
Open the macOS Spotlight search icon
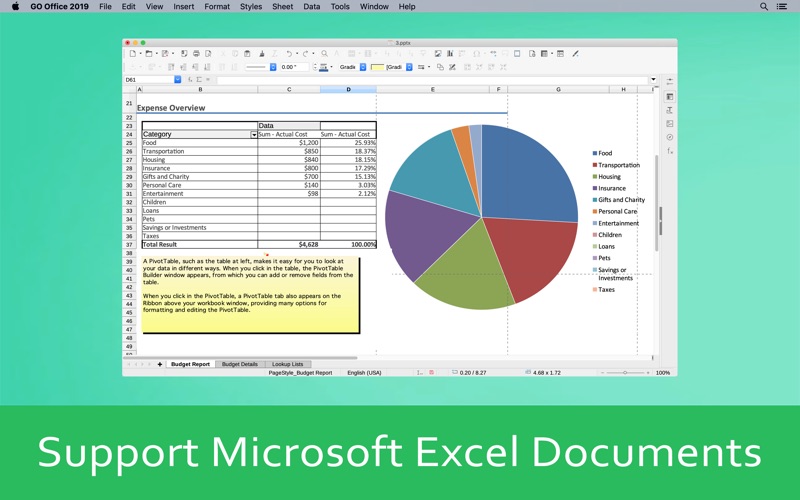764,7
